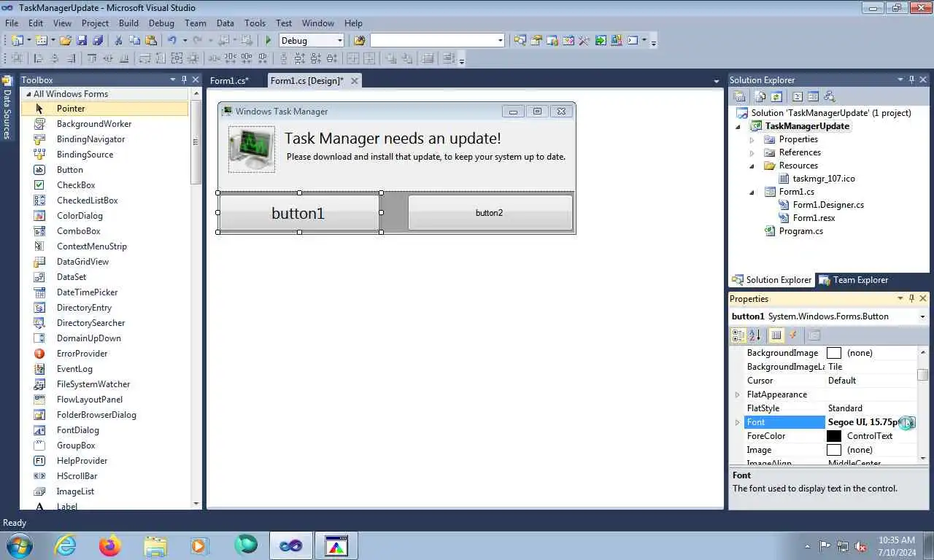Click the Undo toolbar icon
Screen dimensions: 934x560
pos(172,41)
